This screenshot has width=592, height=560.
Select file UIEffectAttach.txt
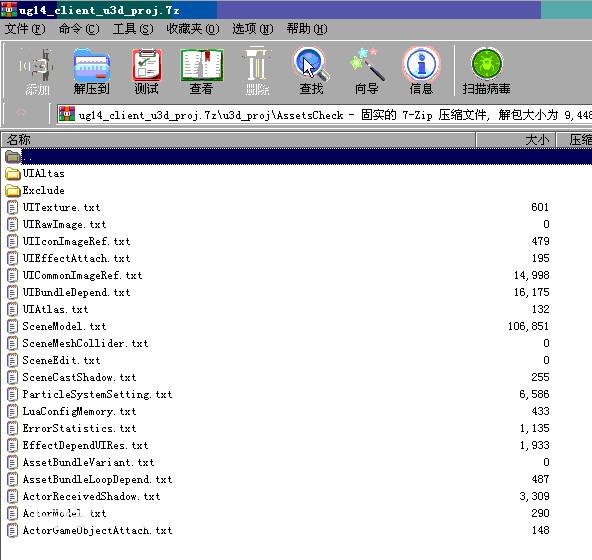point(76,258)
